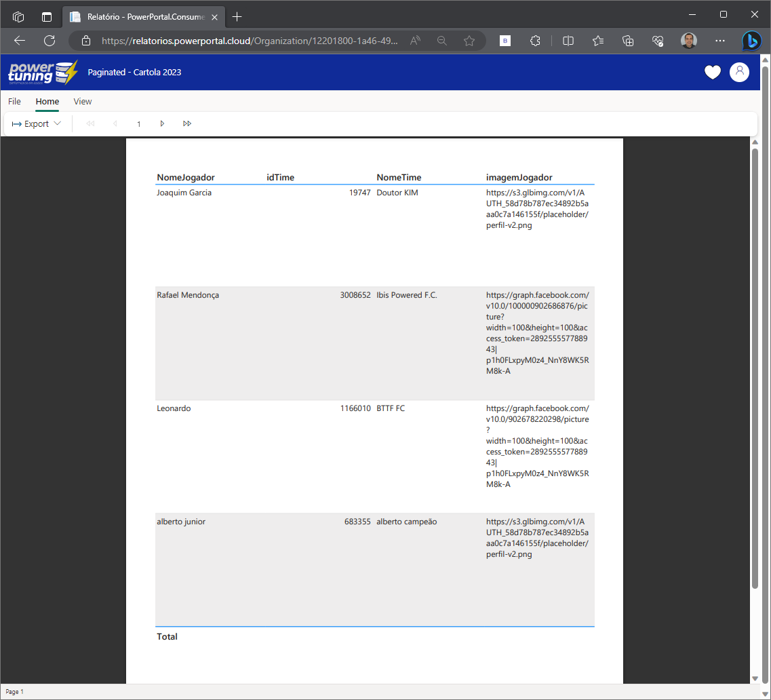This screenshot has height=700, width=771.
Task: Expand the Export dropdown
Action: (x=37, y=123)
